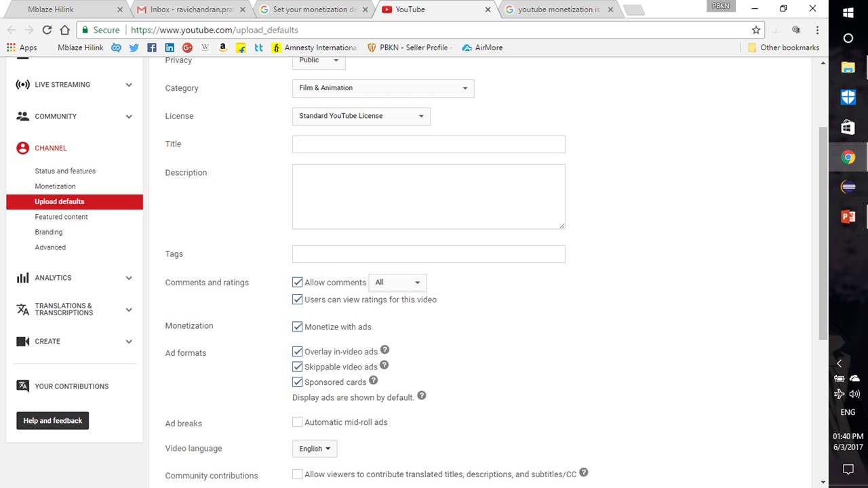Bookmark this page with the star icon
Viewport: 868px width, 488px height.
(756, 30)
